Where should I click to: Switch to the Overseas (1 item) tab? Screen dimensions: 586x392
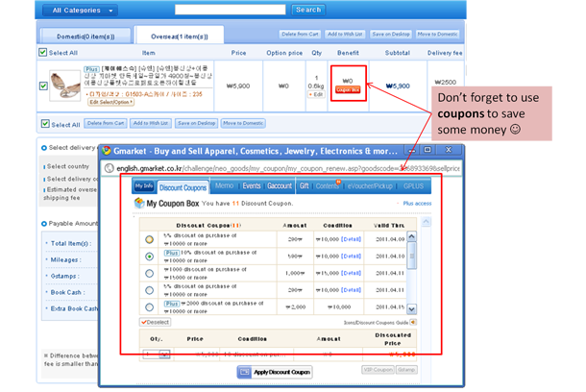pyautogui.click(x=179, y=37)
